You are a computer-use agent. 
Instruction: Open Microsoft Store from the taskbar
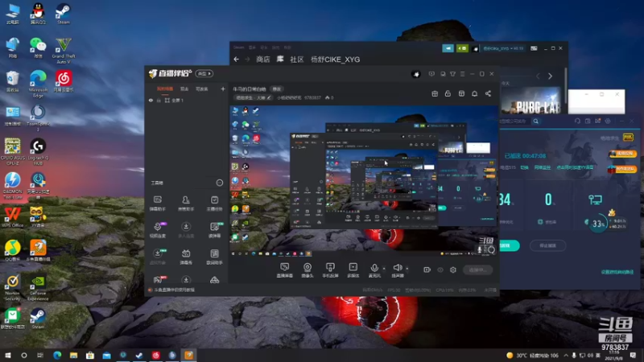tap(90, 355)
